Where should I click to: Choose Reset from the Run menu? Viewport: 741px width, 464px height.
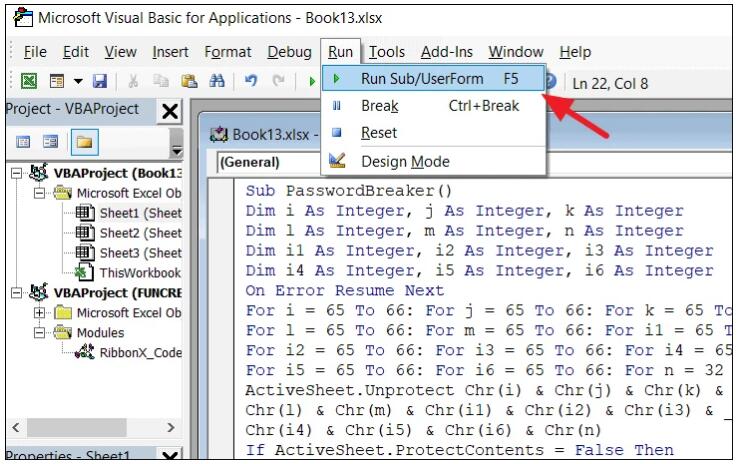pos(434,133)
